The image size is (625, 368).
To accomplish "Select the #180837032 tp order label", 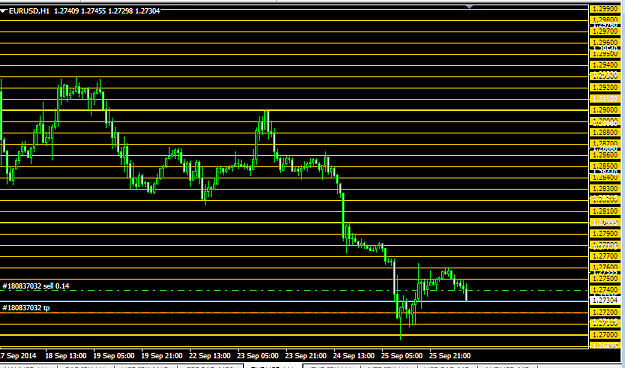I will coord(26,307).
